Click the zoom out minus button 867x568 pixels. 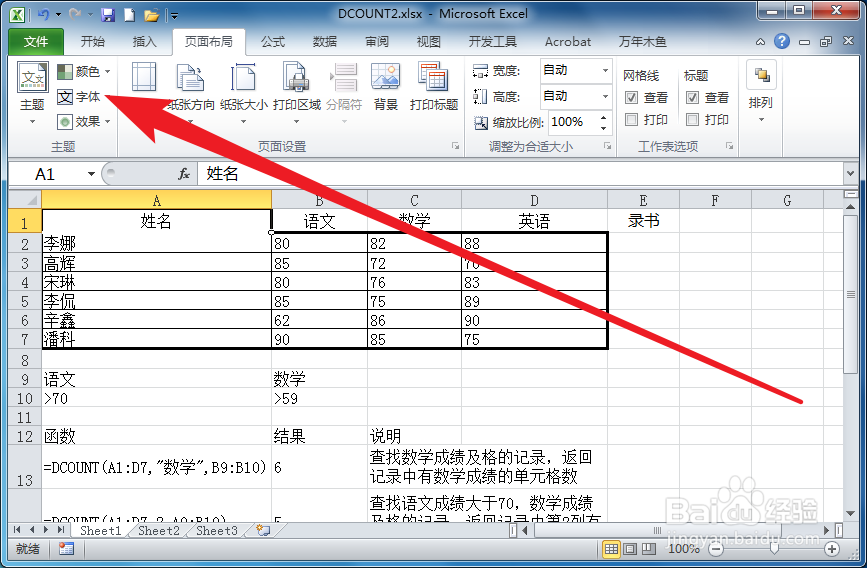(716, 549)
